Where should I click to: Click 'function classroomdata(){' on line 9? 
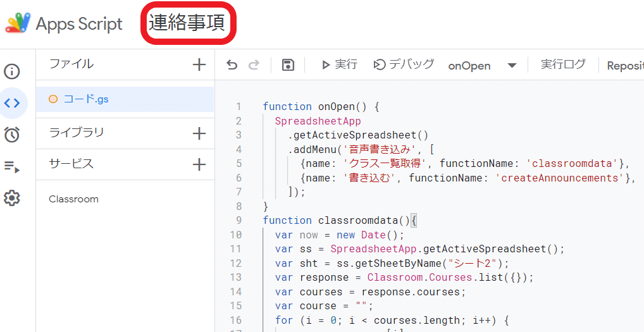[x=340, y=220]
